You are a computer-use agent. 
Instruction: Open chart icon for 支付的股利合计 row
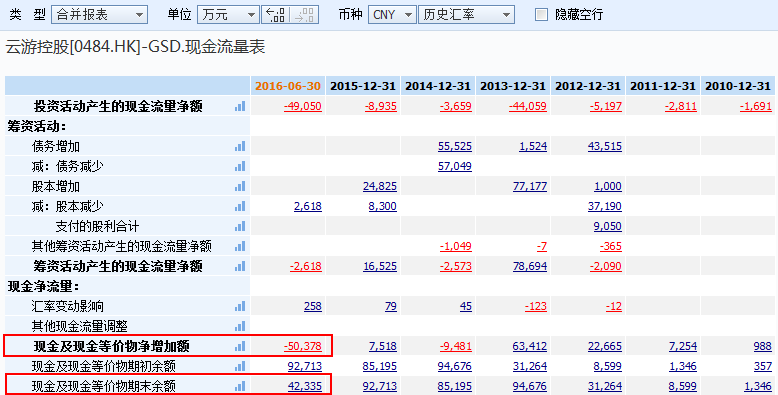240,226
